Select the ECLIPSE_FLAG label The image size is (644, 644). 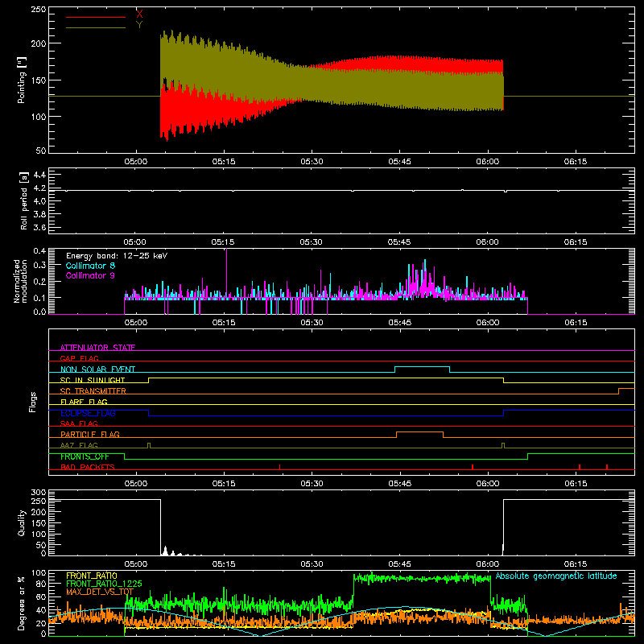88,413
